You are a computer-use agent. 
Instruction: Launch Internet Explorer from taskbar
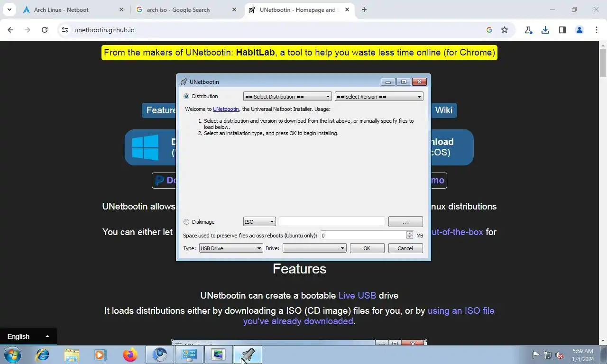pos(43,355)
